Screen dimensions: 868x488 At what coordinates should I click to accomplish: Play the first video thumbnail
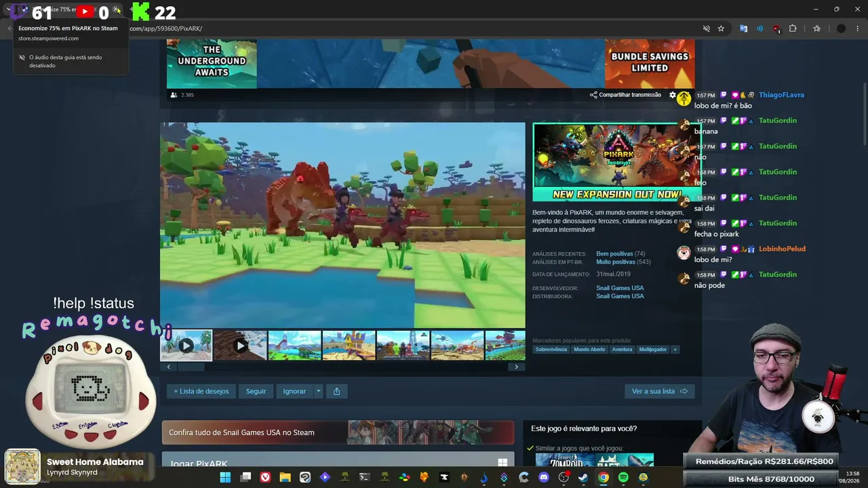pos(186,346)
